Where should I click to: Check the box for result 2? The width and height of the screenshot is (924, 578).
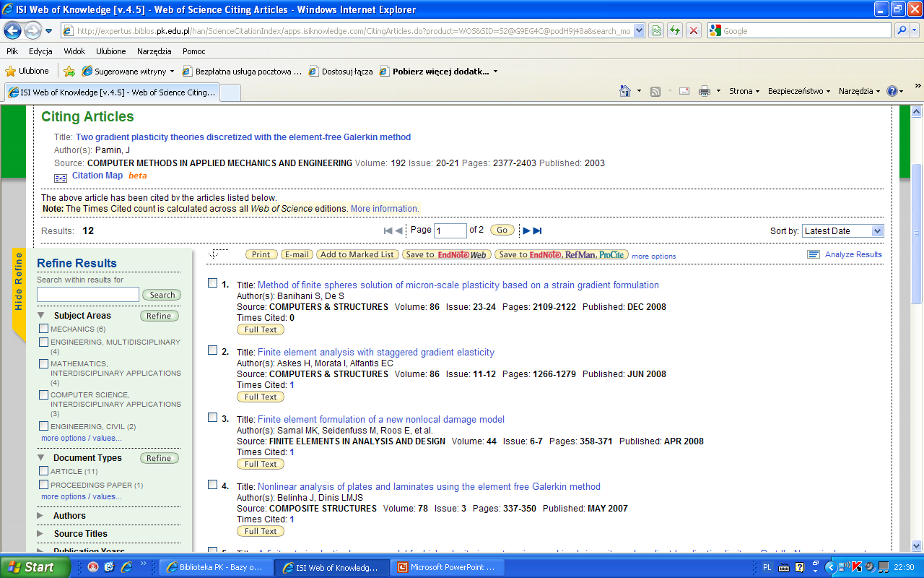click(212, 350)
